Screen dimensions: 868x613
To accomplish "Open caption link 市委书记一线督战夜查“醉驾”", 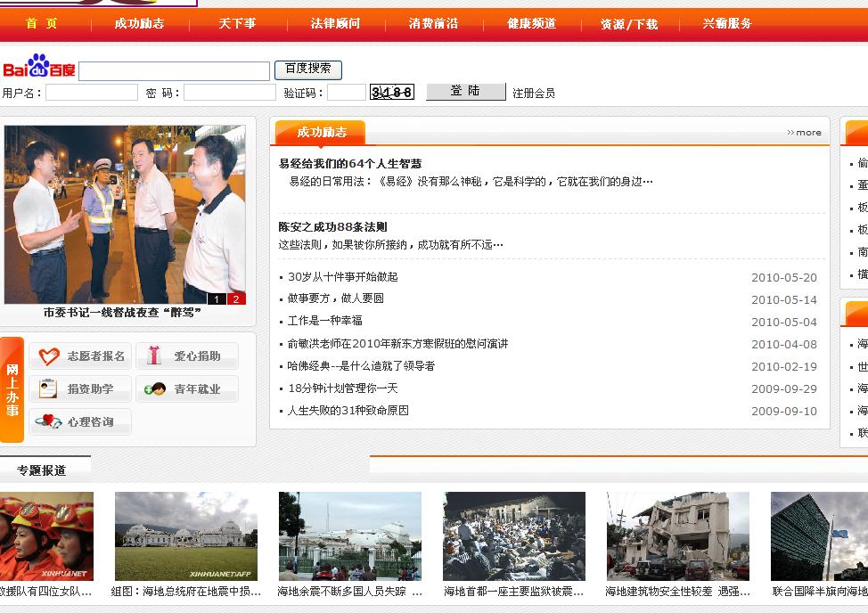I will 122,313.
